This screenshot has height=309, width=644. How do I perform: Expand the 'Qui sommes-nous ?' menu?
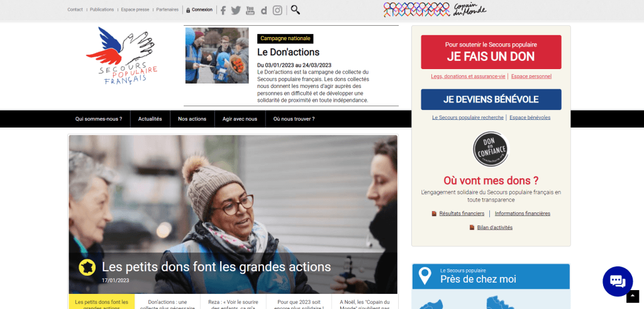99,119
